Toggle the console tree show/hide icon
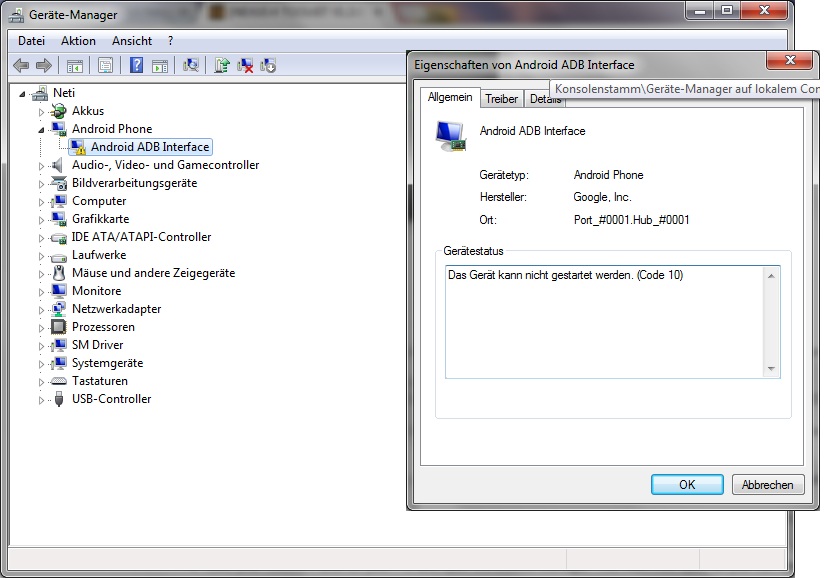824x578 pixels. pyautogui.click(x=75, y=66)
